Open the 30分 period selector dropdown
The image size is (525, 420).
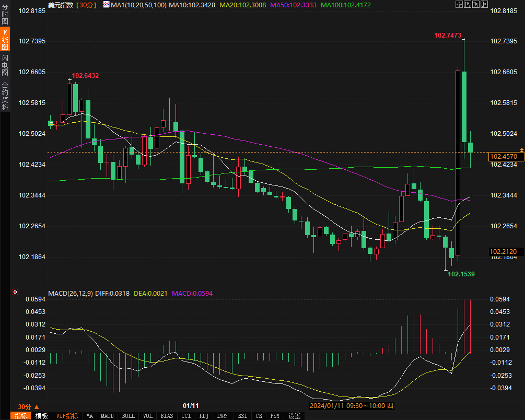click(28, 406)
